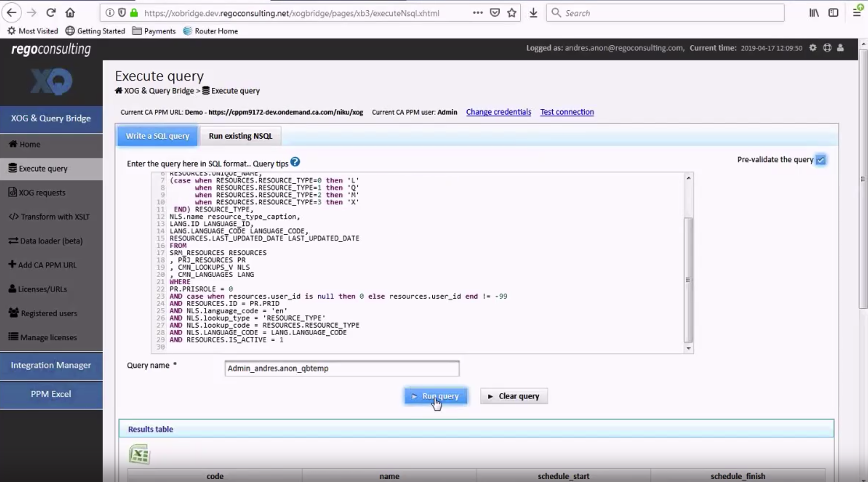
Task: Click the Test connection link
Action: [566, 111]
